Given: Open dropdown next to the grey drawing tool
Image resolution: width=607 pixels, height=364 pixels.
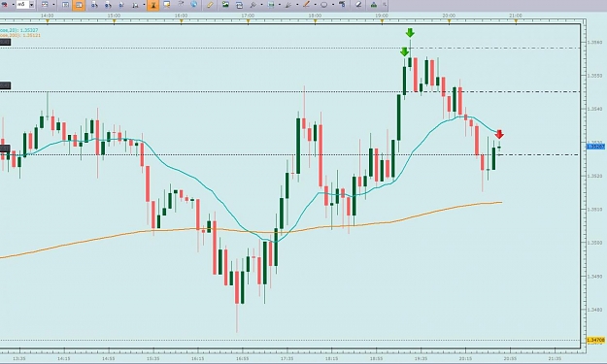Looking at the screenshot, I should click(261, 5).
